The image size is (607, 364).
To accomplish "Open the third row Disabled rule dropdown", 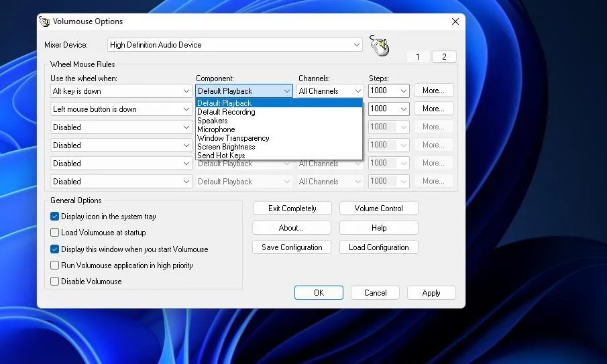I will [x=121, y=127].
